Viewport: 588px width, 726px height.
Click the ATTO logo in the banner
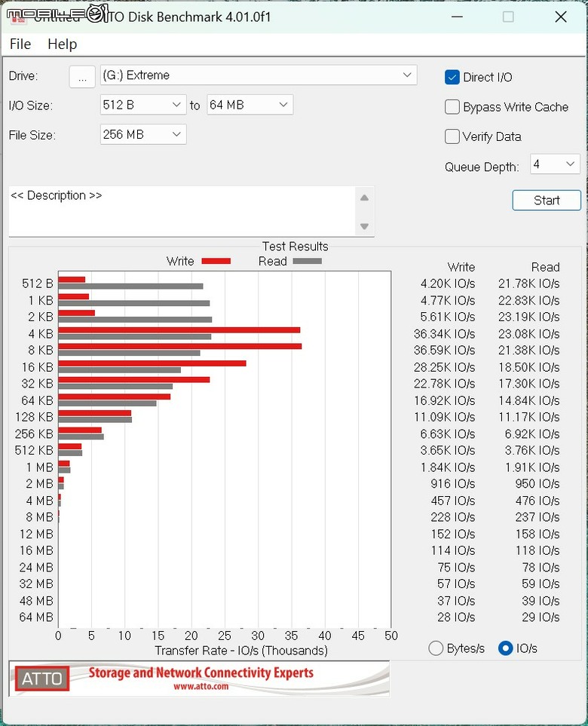pyautogui.click(x=42, y=679)
